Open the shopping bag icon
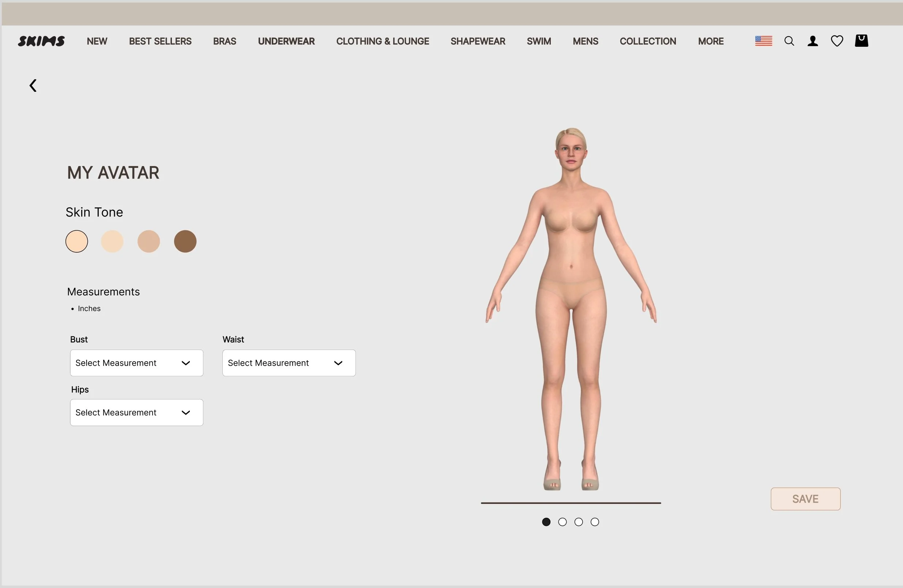Viewport: 903px width, 588px height. [861, 41]
